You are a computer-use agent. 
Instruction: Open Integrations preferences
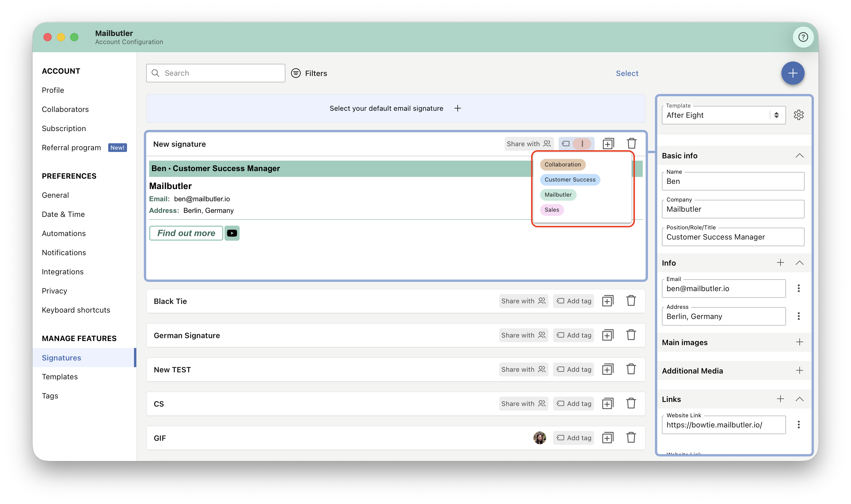(x=62, y=272)
